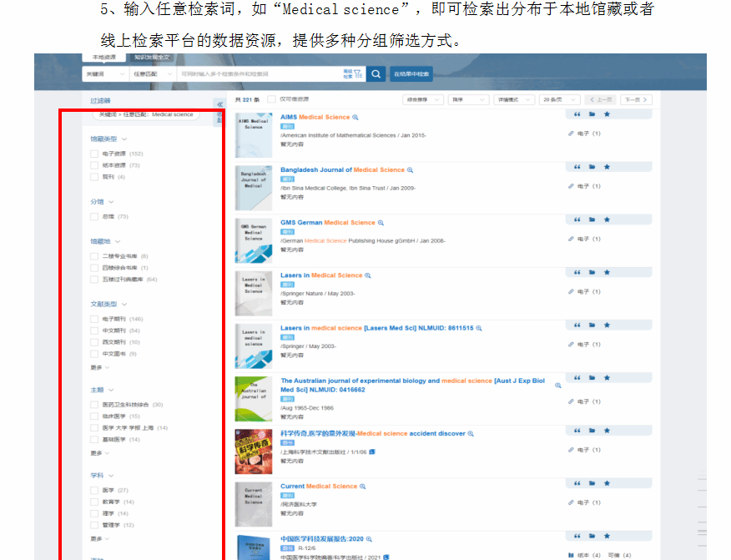
Task: Star the GMS German Medical Science result
Action: pos(607,219)
